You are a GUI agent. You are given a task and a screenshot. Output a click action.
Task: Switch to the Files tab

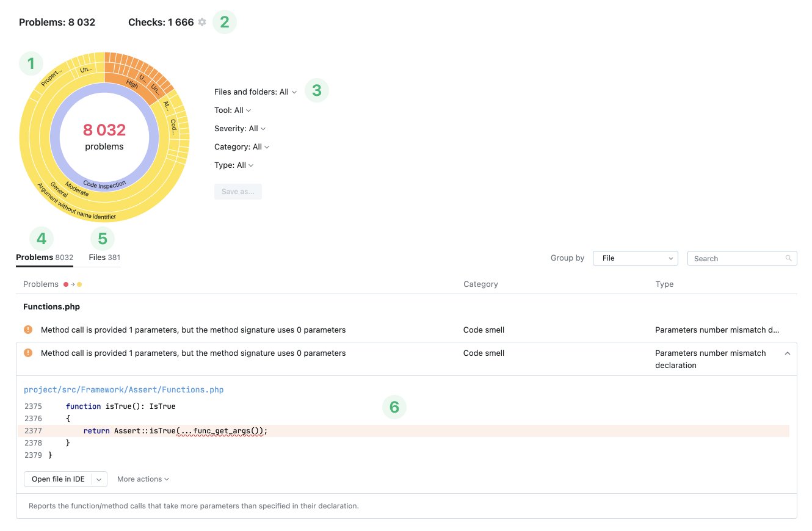[x=104, y=257]
